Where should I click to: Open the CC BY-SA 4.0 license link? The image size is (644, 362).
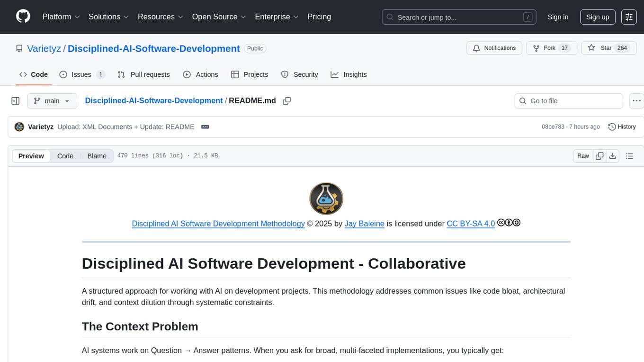click(x=471, y=224)
